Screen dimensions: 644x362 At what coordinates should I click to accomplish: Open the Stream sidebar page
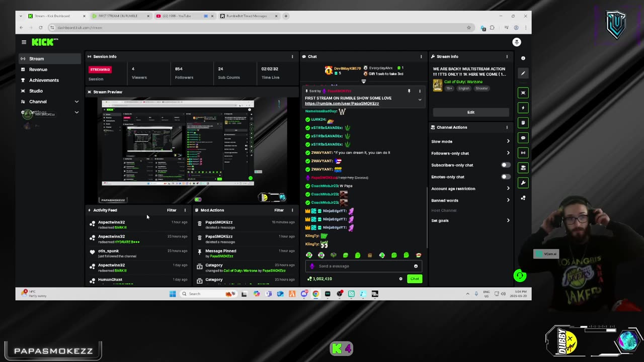pyautogui.click(x=49, y=59)
